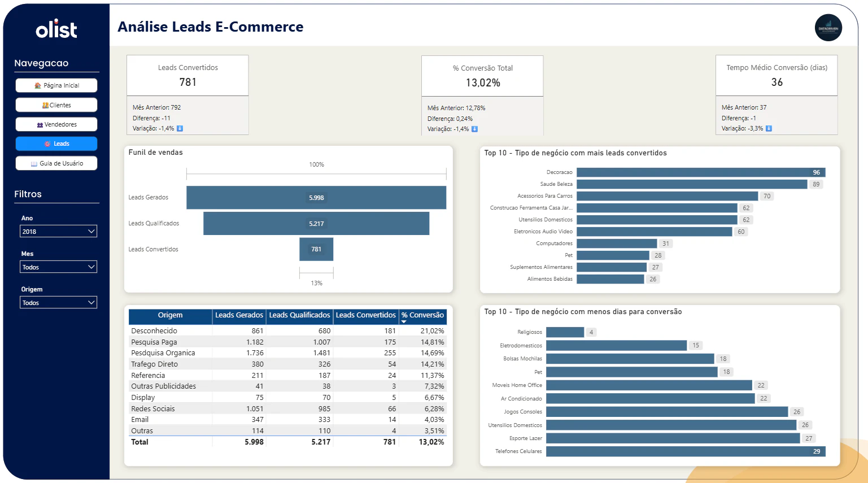
Task: Click the down arrow icon under Tempo Médio Conversão
Action: (x=769, y=128)
